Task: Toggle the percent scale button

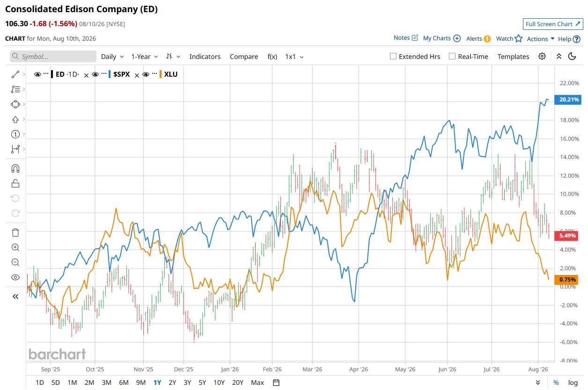Action: [x=556, y=383]
